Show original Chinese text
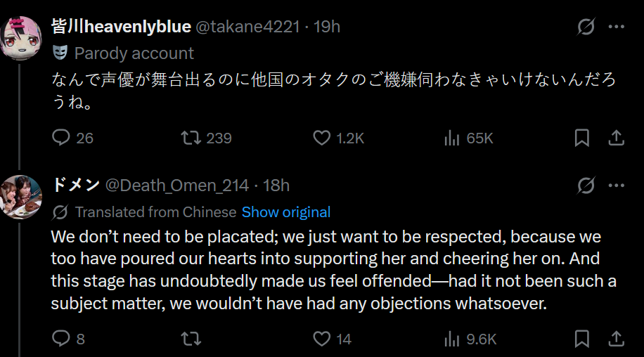This screenshot has width=644, height=357. click(x=286, y=212)
